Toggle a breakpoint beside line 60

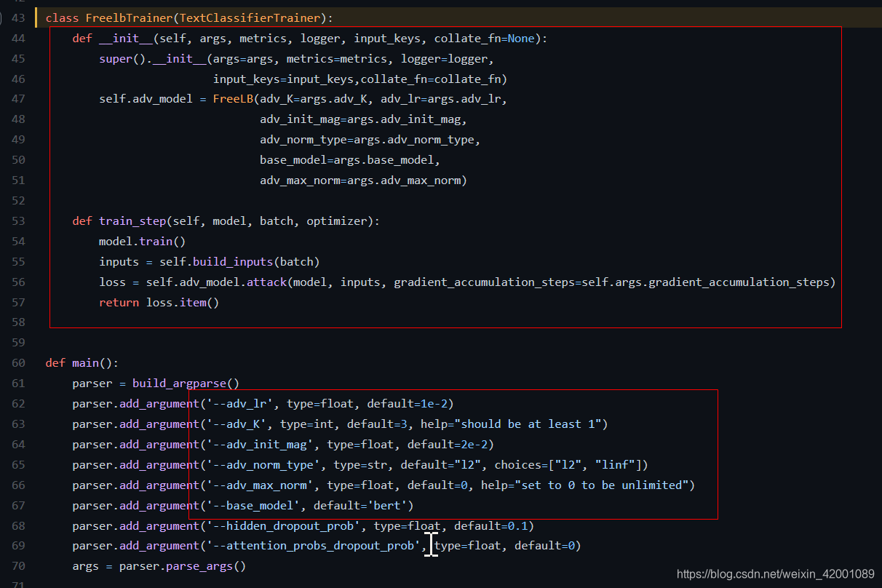(x=35, y=362)
